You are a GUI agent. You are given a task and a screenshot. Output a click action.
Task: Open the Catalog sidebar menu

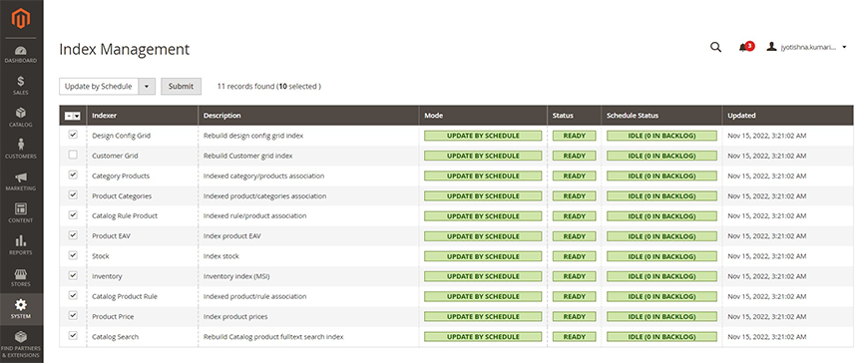[x=21, y=118]
